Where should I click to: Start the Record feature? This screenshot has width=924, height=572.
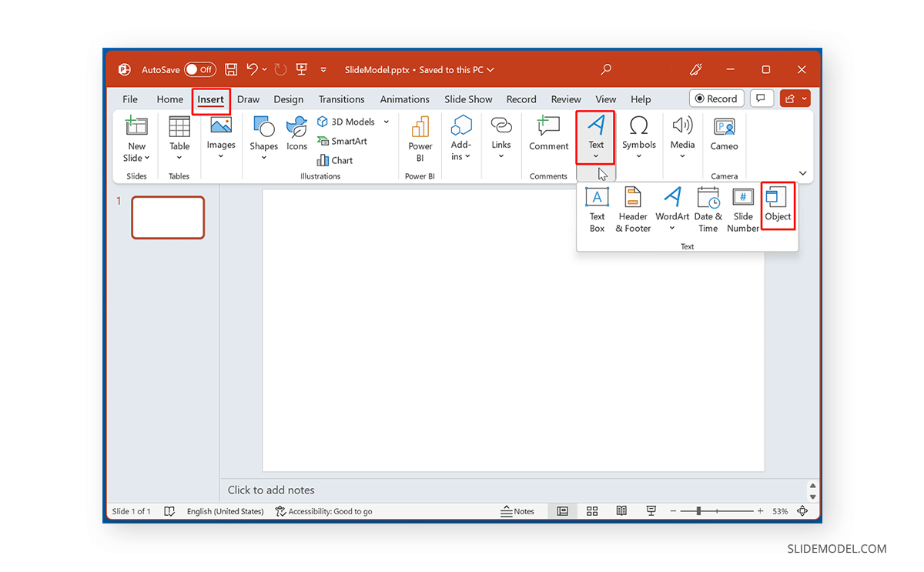(x=716, y=98)
